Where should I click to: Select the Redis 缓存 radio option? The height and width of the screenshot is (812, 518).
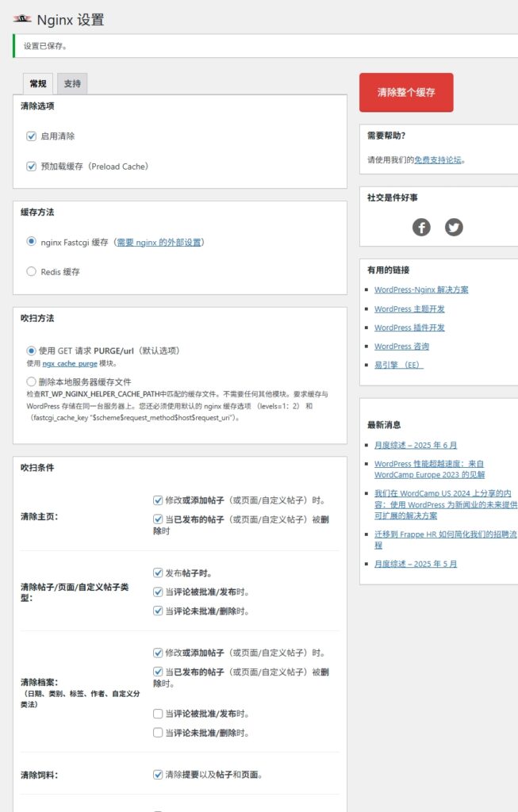31,271
